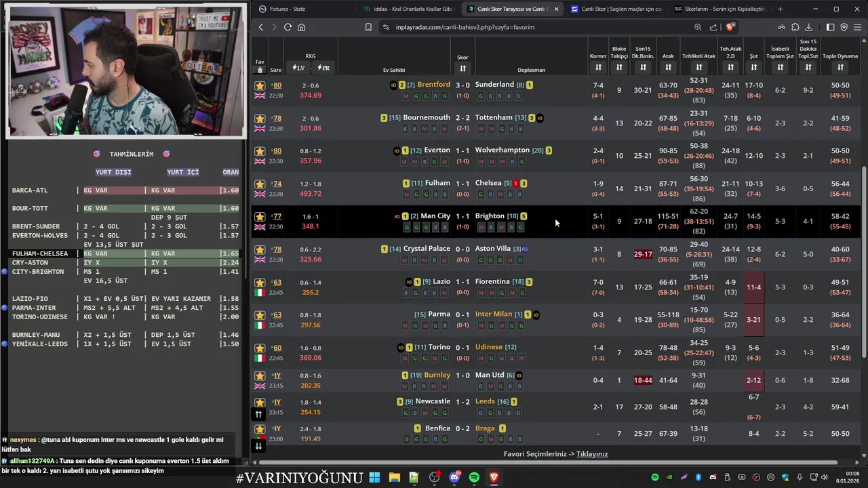Sort by the Şut column arrows
The image size is (868, 488).
(753, 67)
